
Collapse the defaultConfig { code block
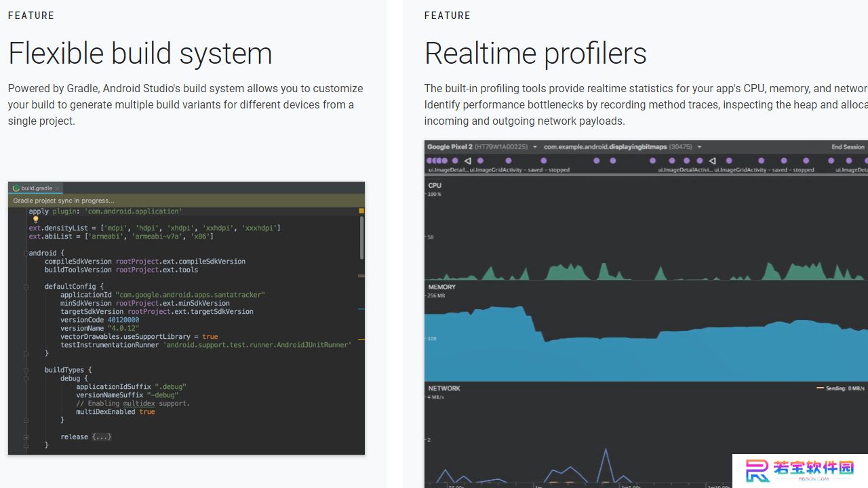tap(26, 287)
